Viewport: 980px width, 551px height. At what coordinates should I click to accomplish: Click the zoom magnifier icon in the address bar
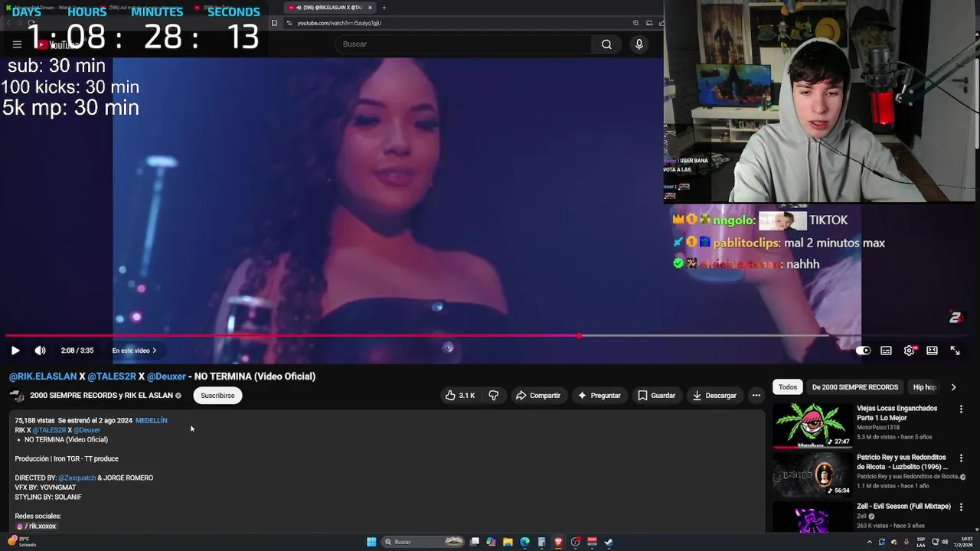click(x=635, y=23)
